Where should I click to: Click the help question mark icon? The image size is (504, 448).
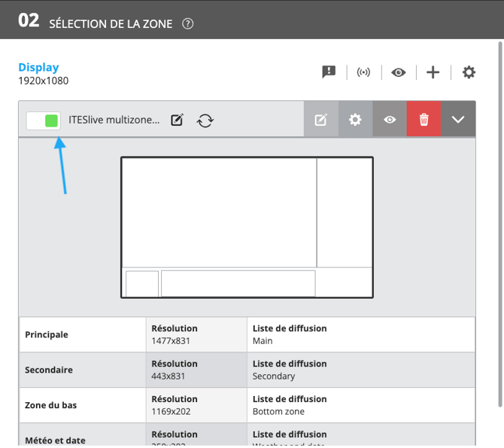pos(188,23)
